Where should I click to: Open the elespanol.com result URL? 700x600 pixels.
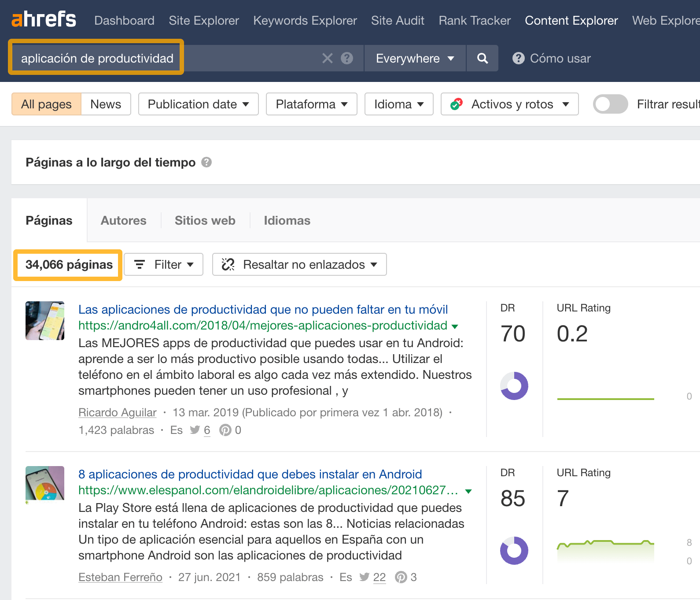point(268,490)
